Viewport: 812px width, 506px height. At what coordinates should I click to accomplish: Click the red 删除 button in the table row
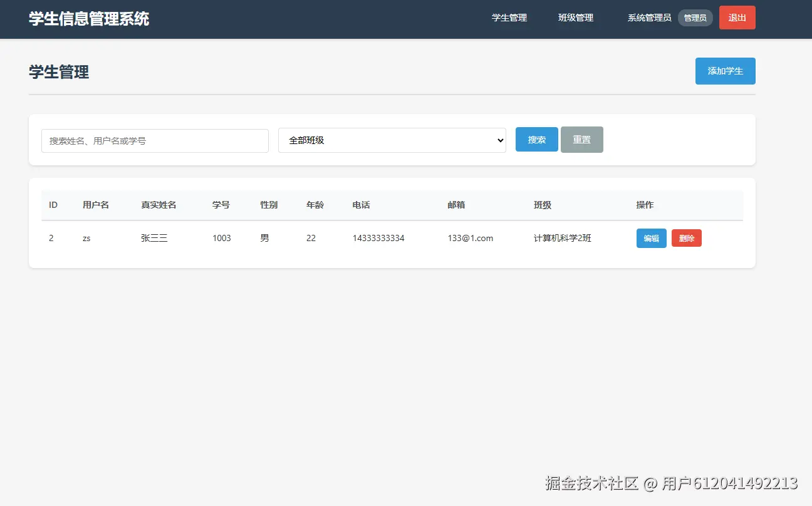(x=686, y=238)
